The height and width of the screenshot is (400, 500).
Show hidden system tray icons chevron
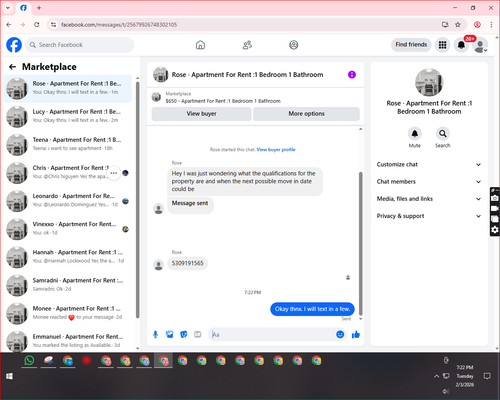tap(436, 376)
